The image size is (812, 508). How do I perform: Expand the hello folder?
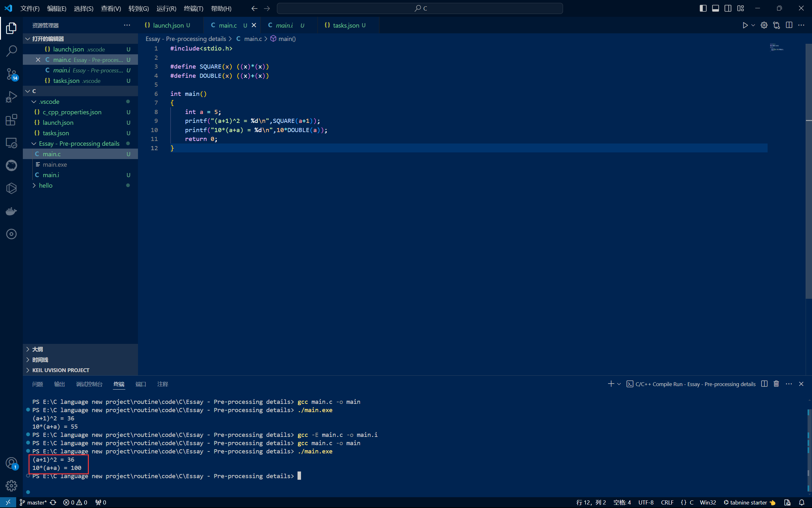[x=81, y=185]
